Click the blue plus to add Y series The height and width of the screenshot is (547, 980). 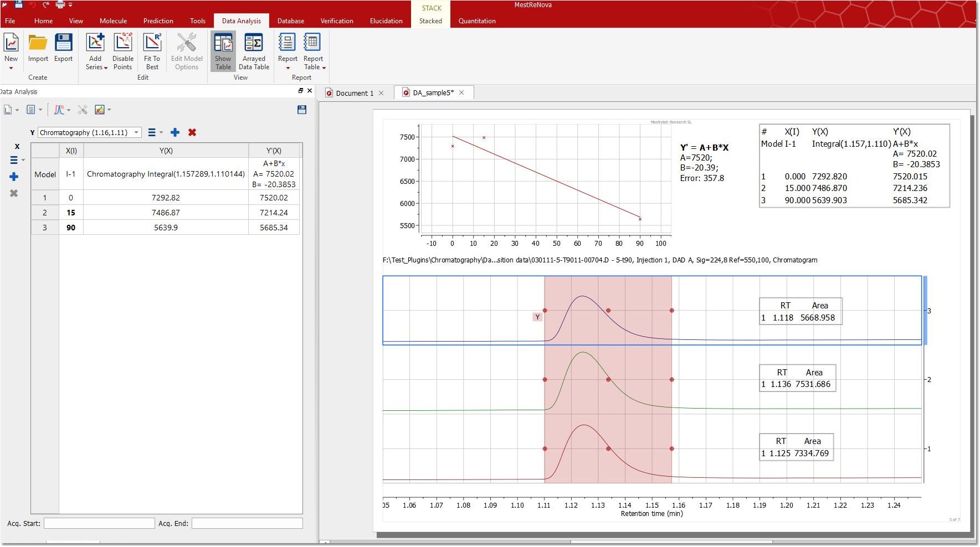pyautogui.click(x=175, y=132)
